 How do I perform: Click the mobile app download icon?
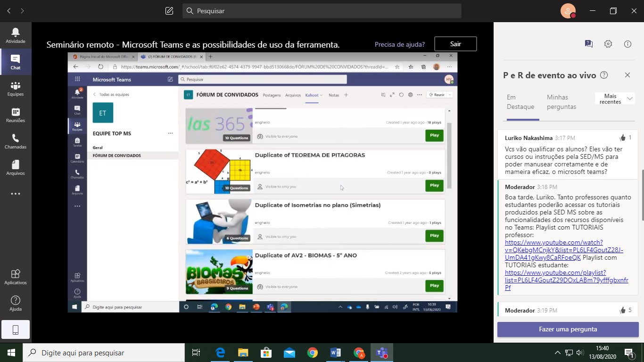pos(16,330)
